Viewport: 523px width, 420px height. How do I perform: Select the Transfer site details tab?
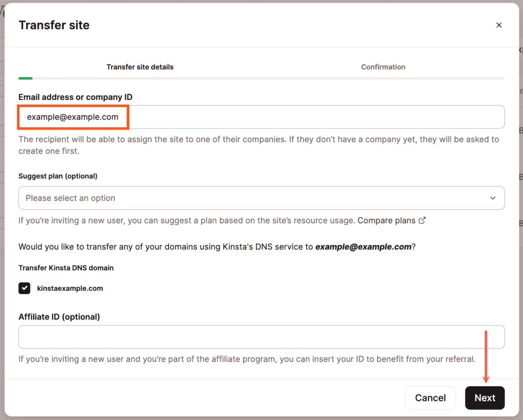140,67
